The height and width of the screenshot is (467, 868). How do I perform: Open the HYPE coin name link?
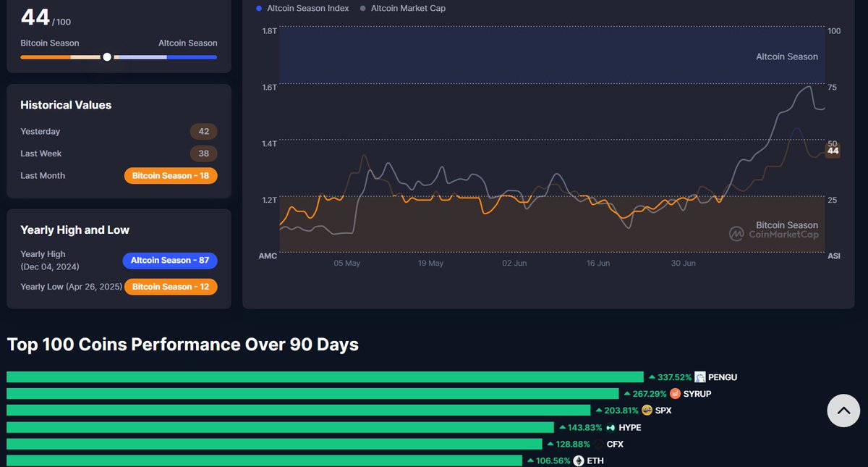click(x=630, y=427)
